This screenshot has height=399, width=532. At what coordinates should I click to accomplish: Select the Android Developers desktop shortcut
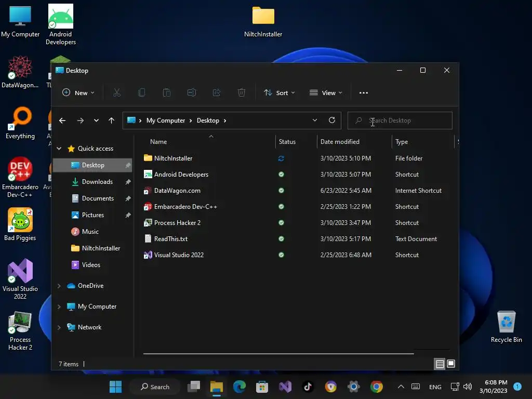61,24
